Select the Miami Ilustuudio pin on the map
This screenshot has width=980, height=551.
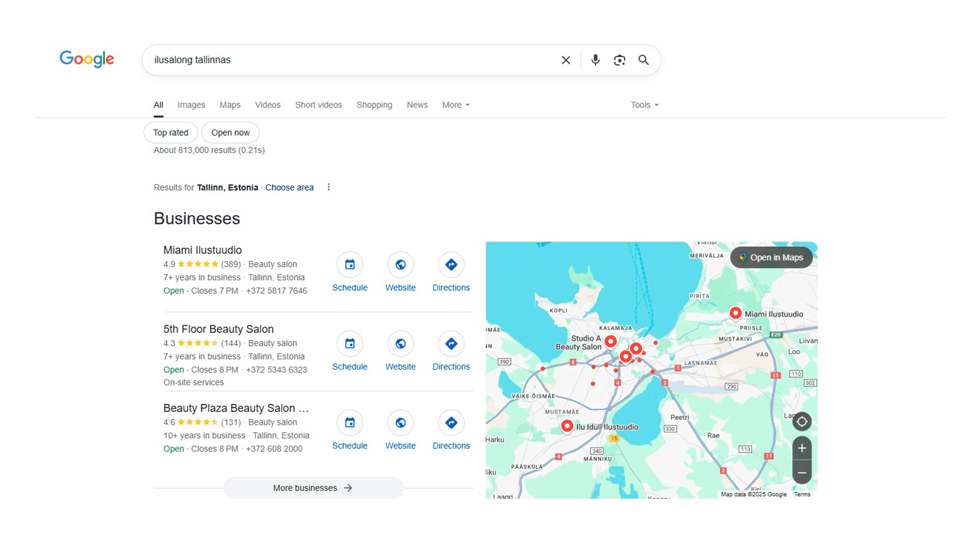point(735,313)
